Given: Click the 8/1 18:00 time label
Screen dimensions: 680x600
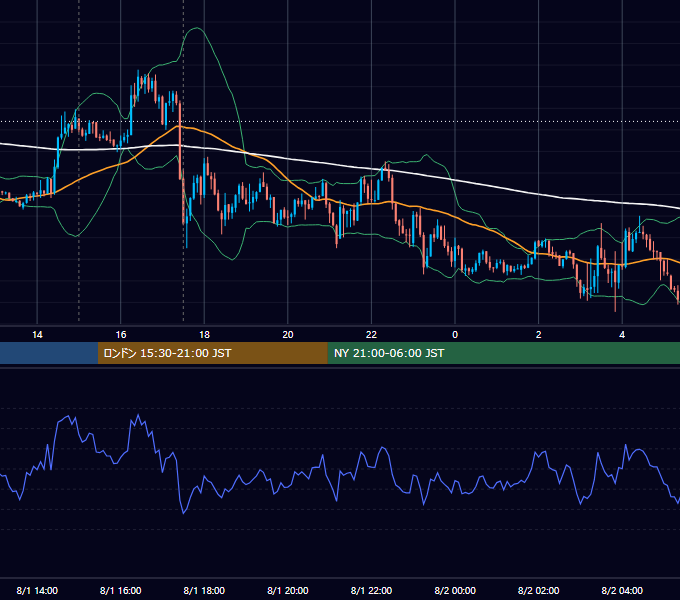Looking at the screenshot, I should coord(204,590).
